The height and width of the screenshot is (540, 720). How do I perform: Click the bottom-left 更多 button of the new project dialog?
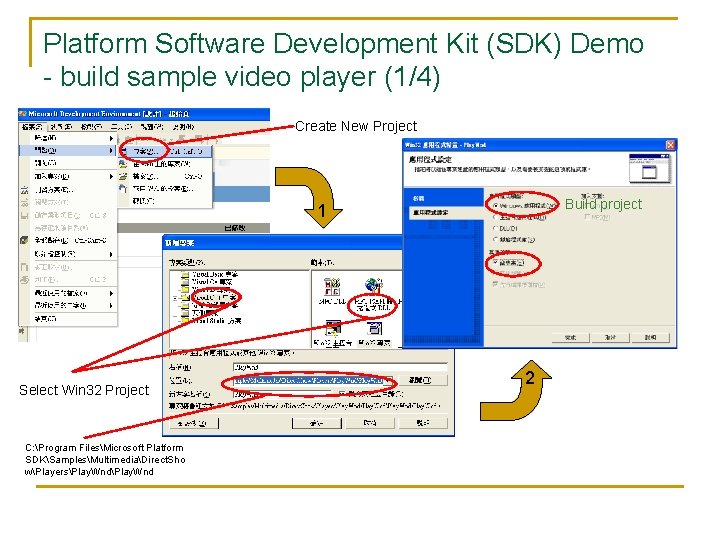[x=193, y=423]
